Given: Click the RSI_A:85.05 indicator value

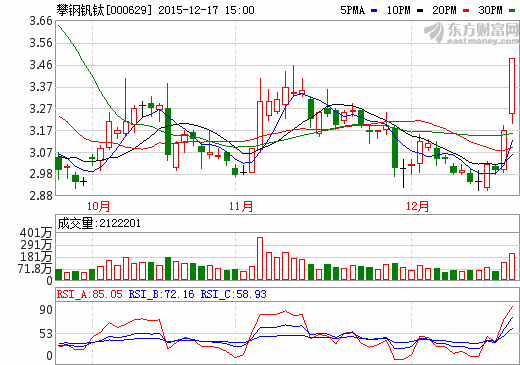Looking at the screenshot, I should (x=89, y=294).
